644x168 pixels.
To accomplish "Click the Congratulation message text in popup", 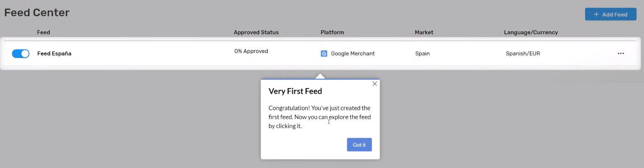I will [319, 117].
